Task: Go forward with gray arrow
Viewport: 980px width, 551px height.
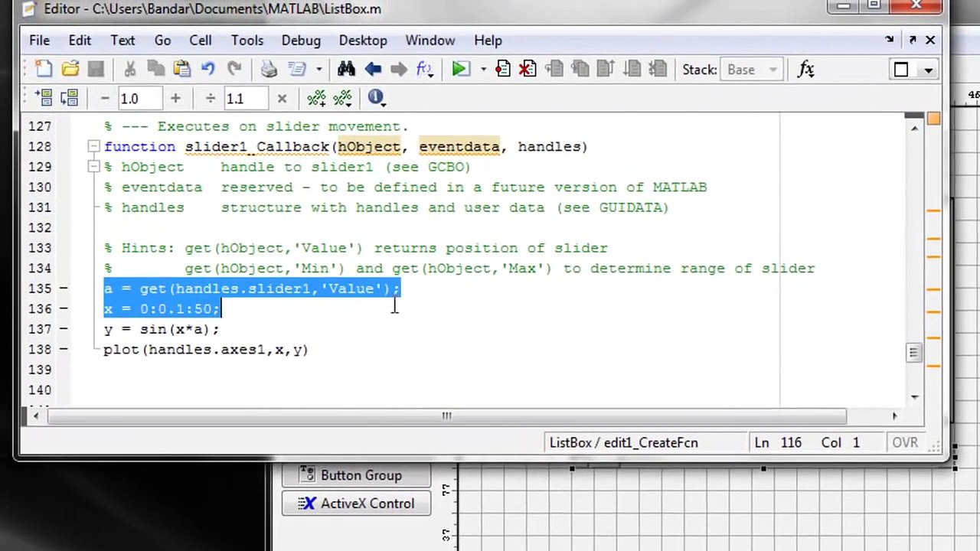Action: [x=398, y=70]
